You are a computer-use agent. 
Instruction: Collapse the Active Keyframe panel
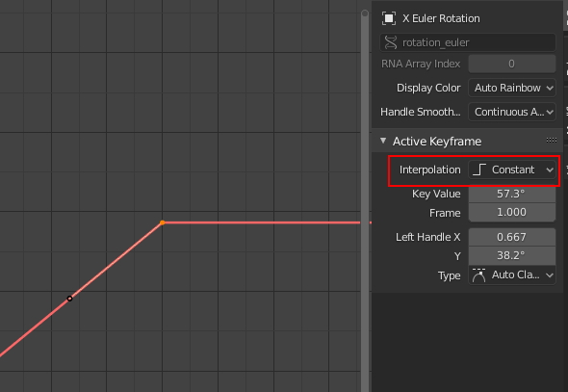click(x=383, y=141)
